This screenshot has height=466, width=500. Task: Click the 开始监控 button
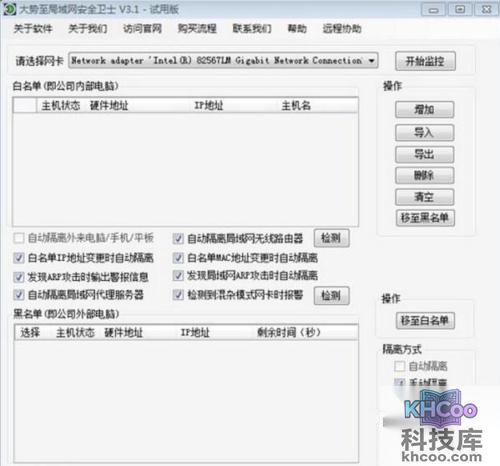click(425, 61)
